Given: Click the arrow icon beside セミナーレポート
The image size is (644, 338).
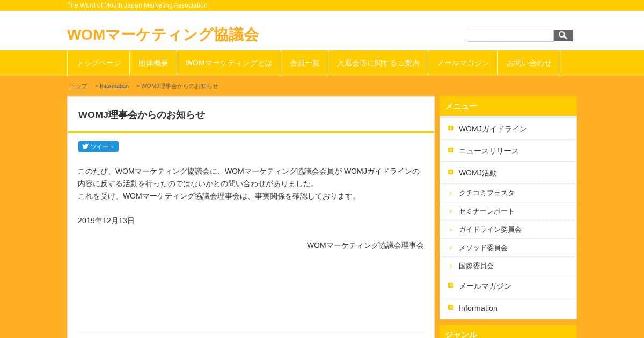Looking at the screenshot, I should (451, 211).
